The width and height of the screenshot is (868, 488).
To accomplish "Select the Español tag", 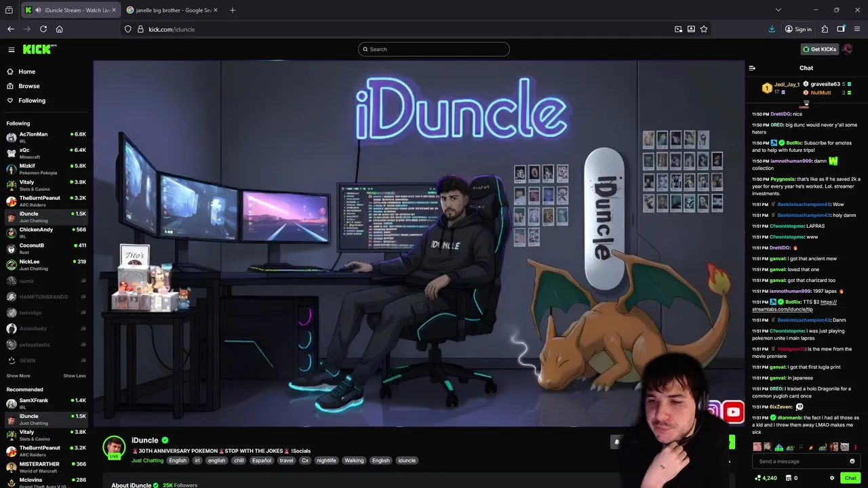I will (x=262, y=460).
